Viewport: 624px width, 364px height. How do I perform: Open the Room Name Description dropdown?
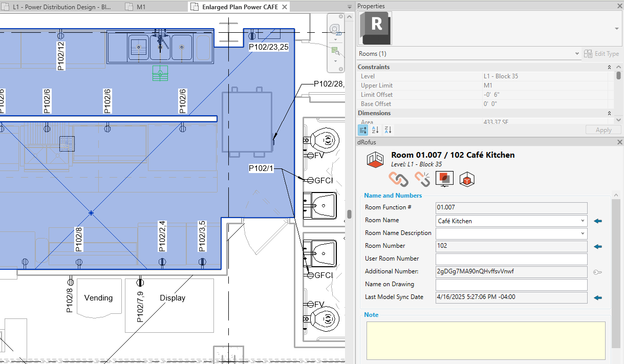point(583,233)
